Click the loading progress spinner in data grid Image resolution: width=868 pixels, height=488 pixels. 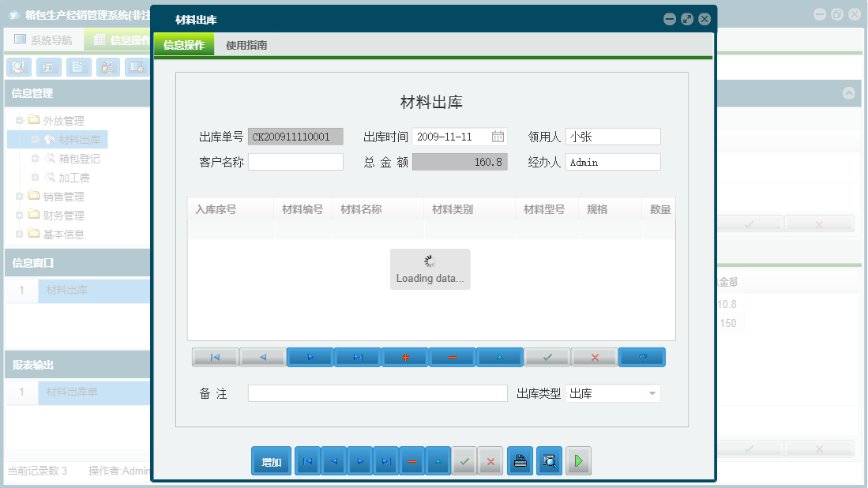pyautogui.click(x=430, y=261)
